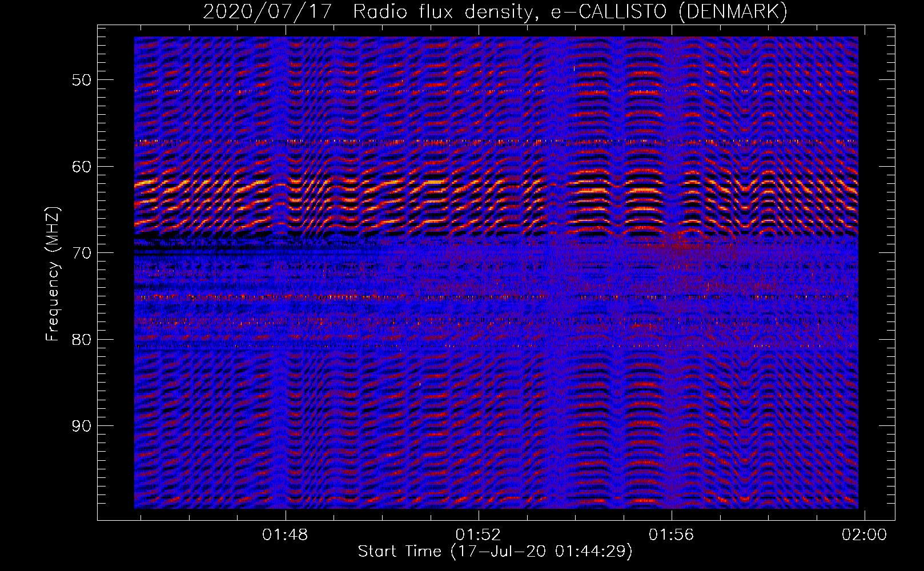Click the 01:56 time tick label
Screen dimensions: 924x571
click(x=671, y=534)
